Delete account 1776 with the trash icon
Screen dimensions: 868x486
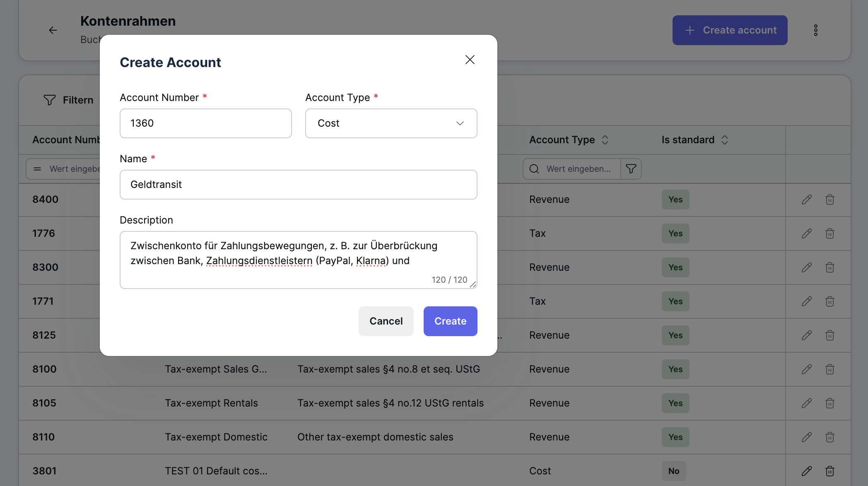(x=829, y=233)
